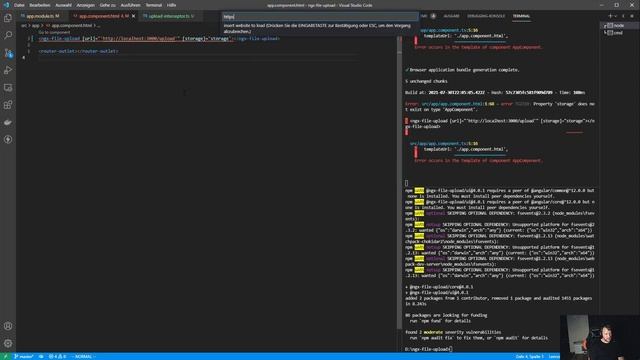Open the Terminal menu in menu bar

153,5
